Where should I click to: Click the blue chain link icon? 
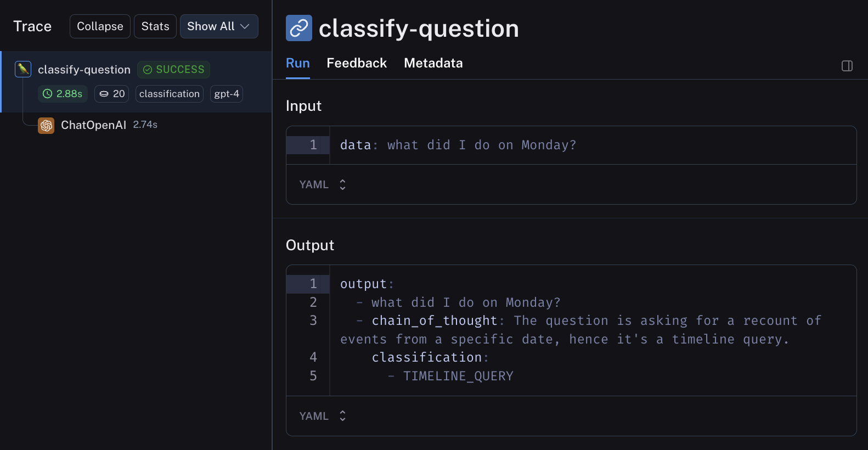tap(299, 28)
